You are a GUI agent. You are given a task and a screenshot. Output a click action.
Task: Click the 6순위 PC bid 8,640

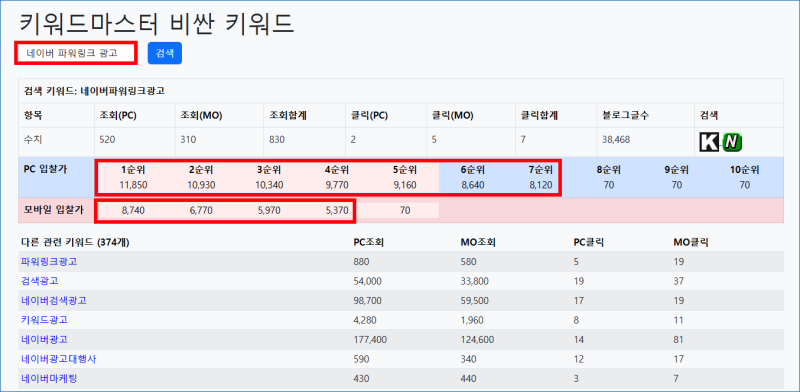tap(472, 185)
